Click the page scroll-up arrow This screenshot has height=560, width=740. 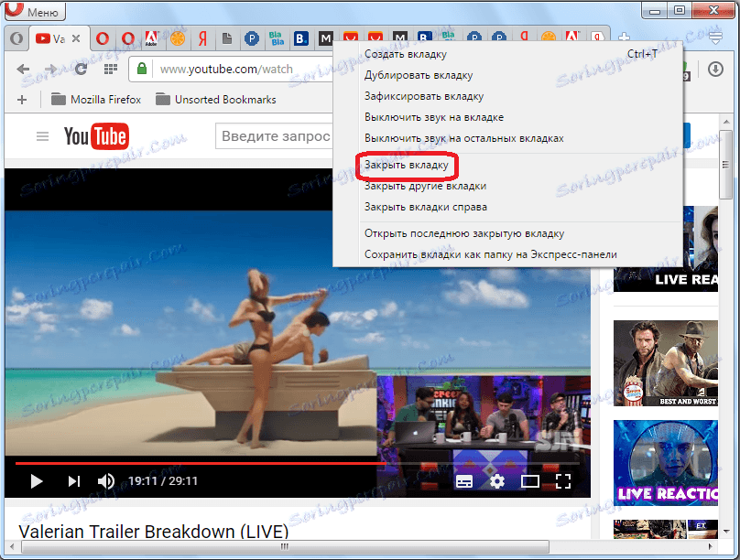(x=726, y=122)
